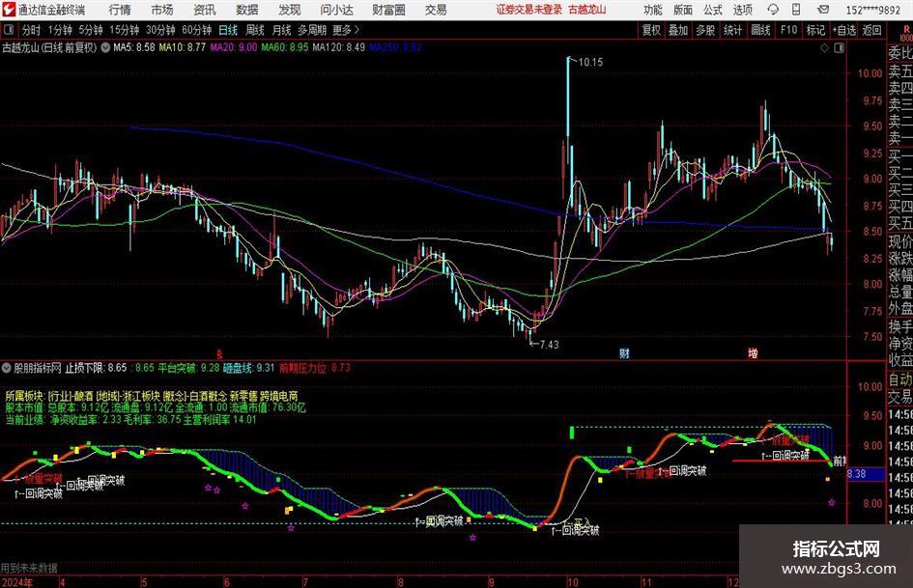The image size is (913, 588).
Task: Switch to the 月线 monthly period
Action: [x=282, y=30]
